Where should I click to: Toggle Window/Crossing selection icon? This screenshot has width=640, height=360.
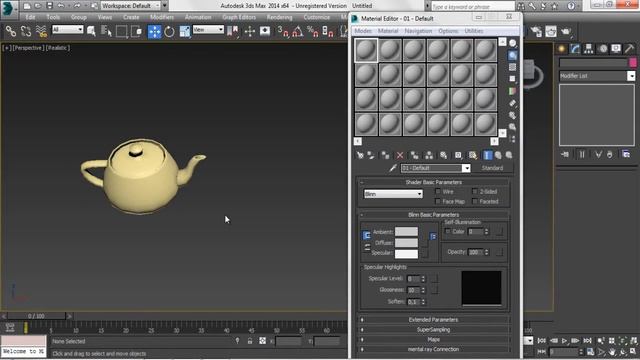[136, 31]
